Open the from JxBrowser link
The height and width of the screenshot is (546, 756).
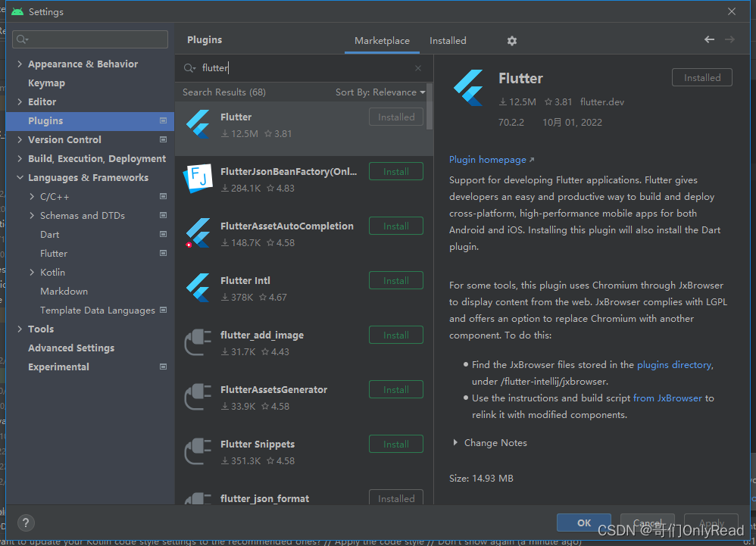pos(667,398)
